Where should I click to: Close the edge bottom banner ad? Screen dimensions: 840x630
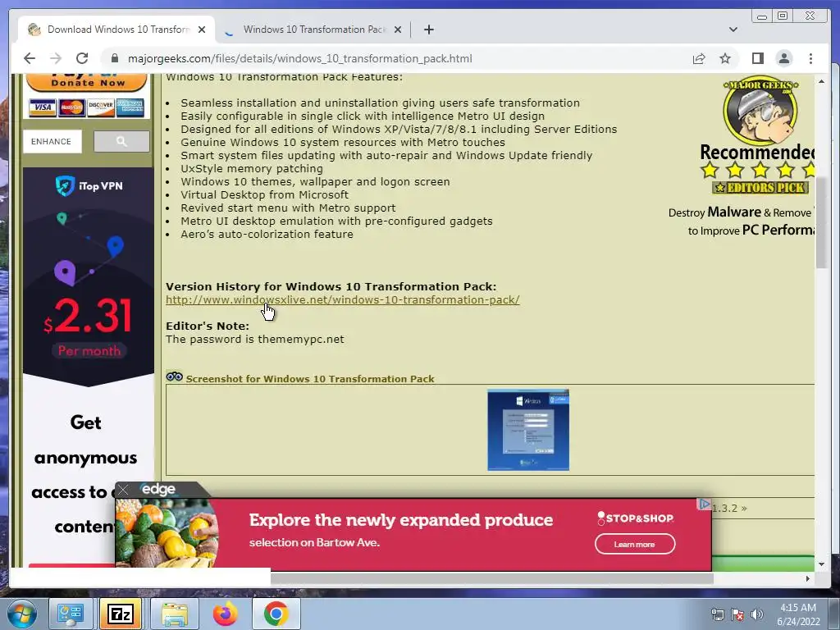coord(123,490)
